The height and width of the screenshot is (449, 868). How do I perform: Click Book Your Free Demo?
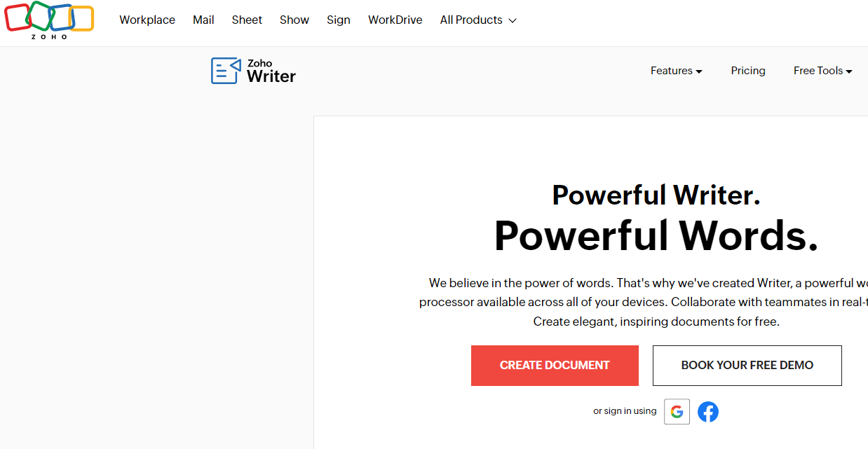click(747, 365)
